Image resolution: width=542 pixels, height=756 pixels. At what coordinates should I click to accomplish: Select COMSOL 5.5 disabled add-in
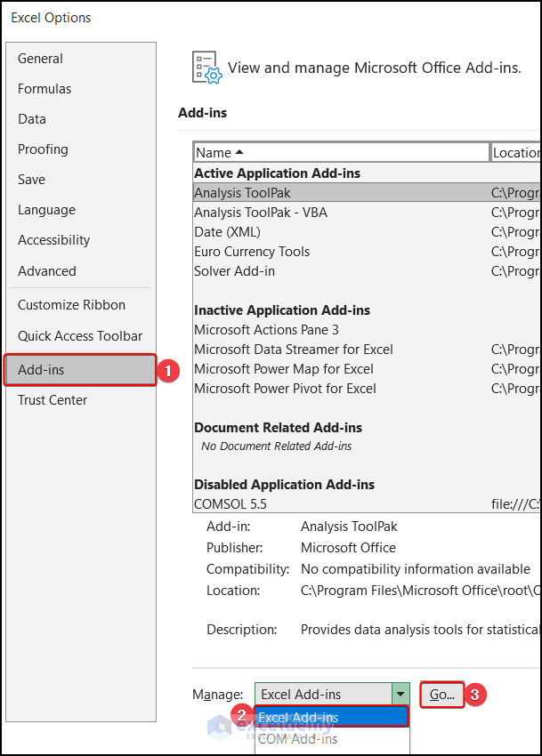click(x=230, y=504)
